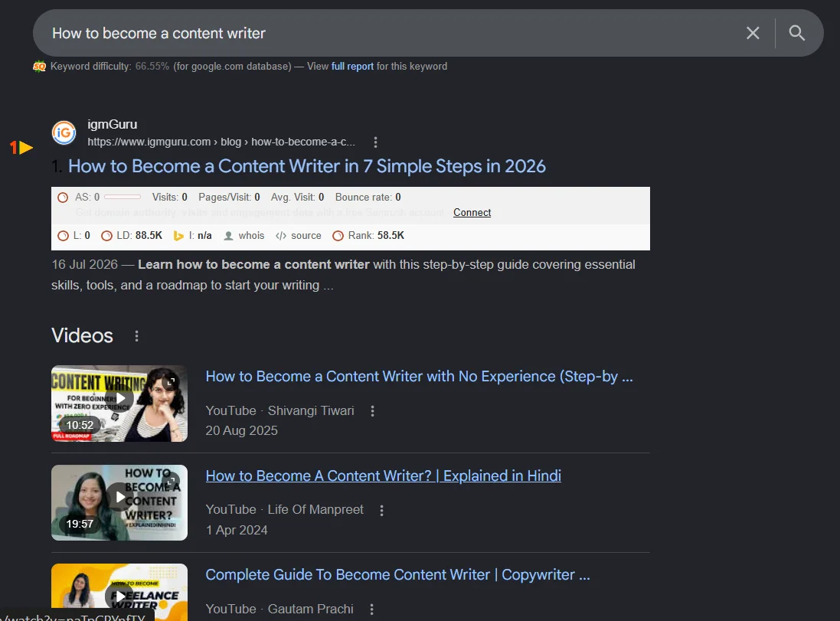The width and height of the screenshot is (840, 621).
Task: Click the magnifying glass search icon
Action: pyautogui.click(x=796, y=33)
